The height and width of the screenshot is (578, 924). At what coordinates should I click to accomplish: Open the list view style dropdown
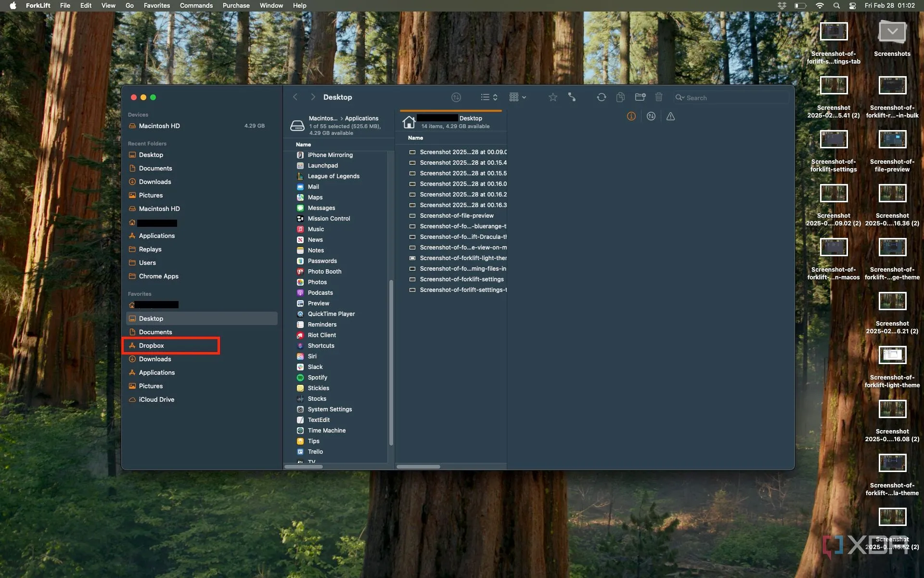pos(488,97)
